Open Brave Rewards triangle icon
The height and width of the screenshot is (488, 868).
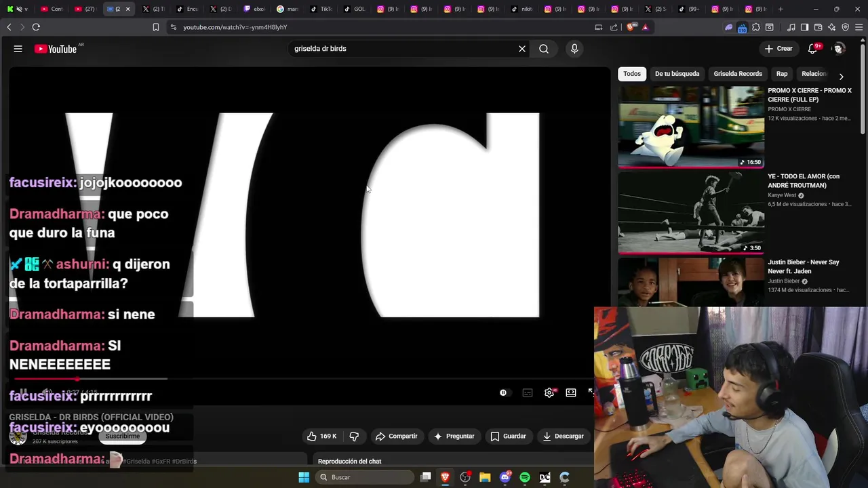(645, 27)
